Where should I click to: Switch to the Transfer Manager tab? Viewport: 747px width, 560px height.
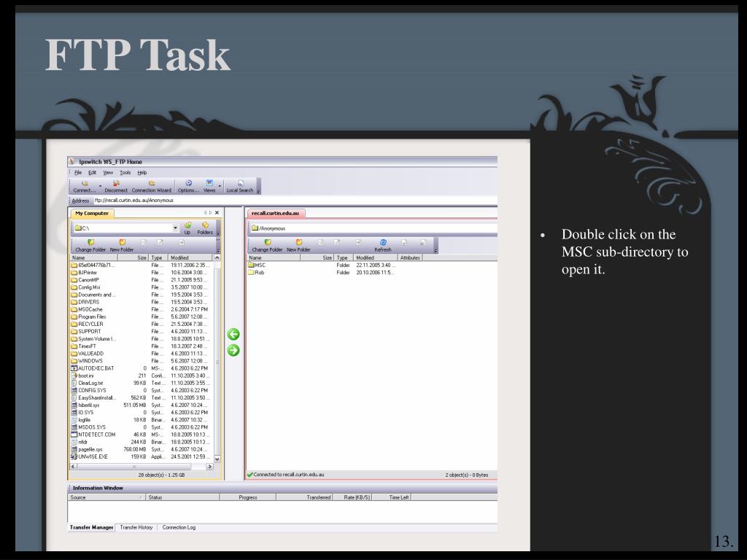tap(91, 528)
